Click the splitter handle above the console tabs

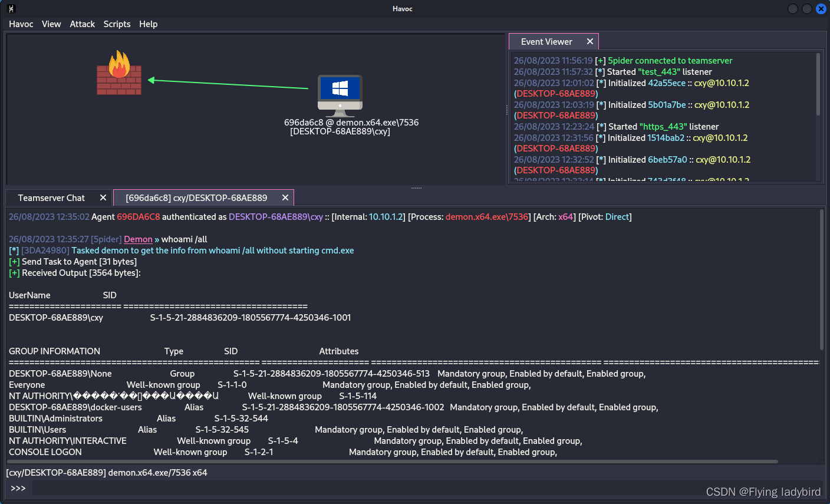(416, 188)
